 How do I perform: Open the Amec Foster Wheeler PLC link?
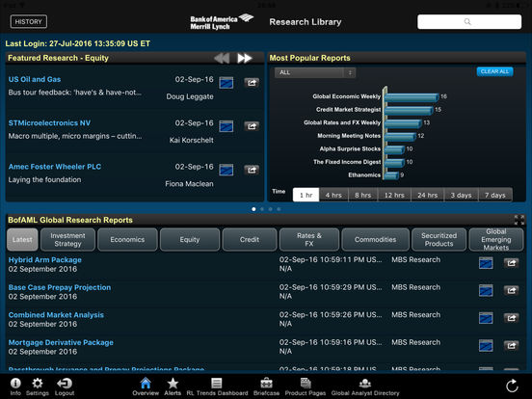coord(55,167)
